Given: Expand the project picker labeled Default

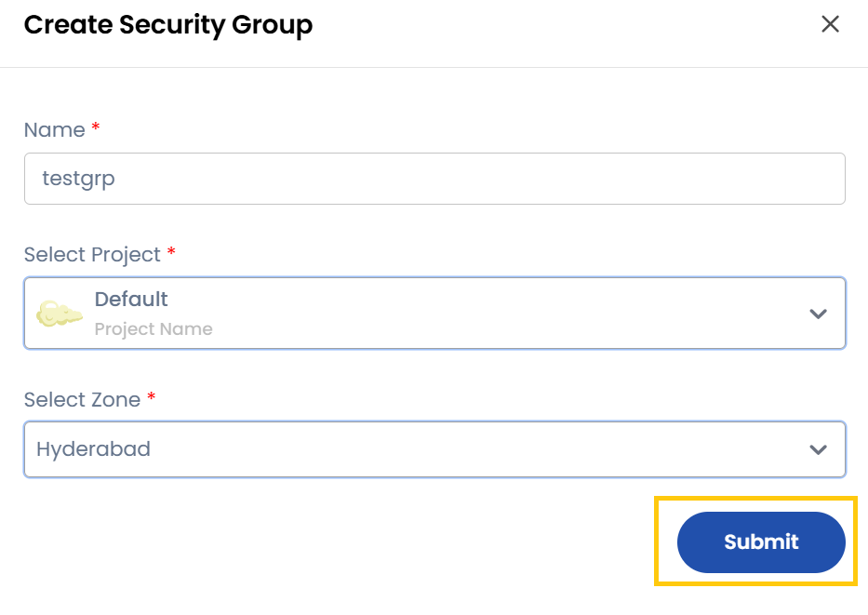Looking at the screenshot, I should pyautogui.click(x=434, y=314).
